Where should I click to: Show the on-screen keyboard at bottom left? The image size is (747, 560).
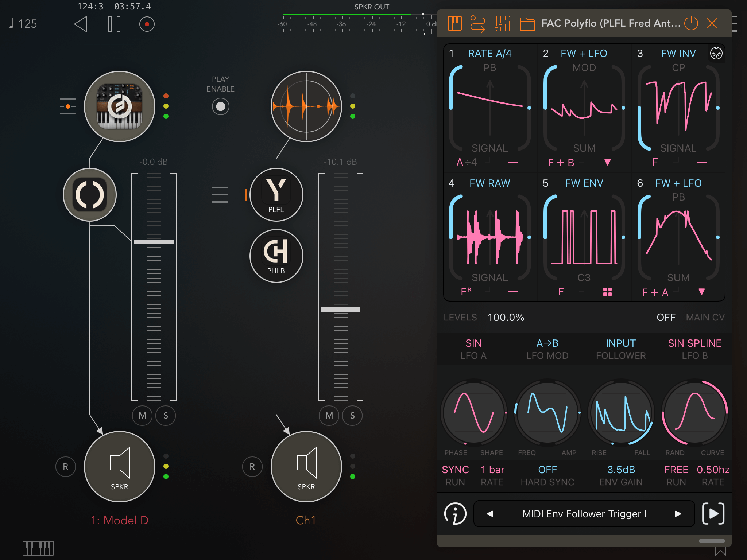click(x=38, y=548)
